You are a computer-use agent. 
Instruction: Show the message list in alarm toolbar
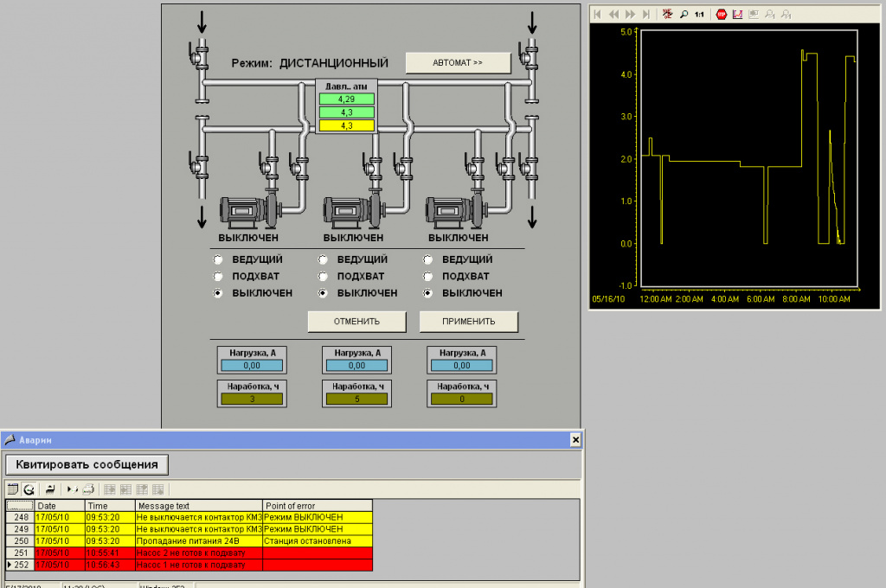(13, 489)
